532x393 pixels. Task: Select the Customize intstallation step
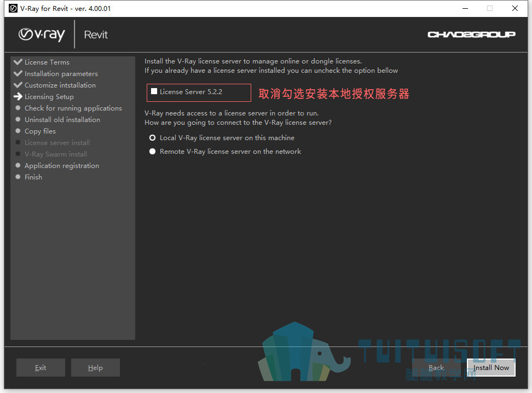coord(60,85)
